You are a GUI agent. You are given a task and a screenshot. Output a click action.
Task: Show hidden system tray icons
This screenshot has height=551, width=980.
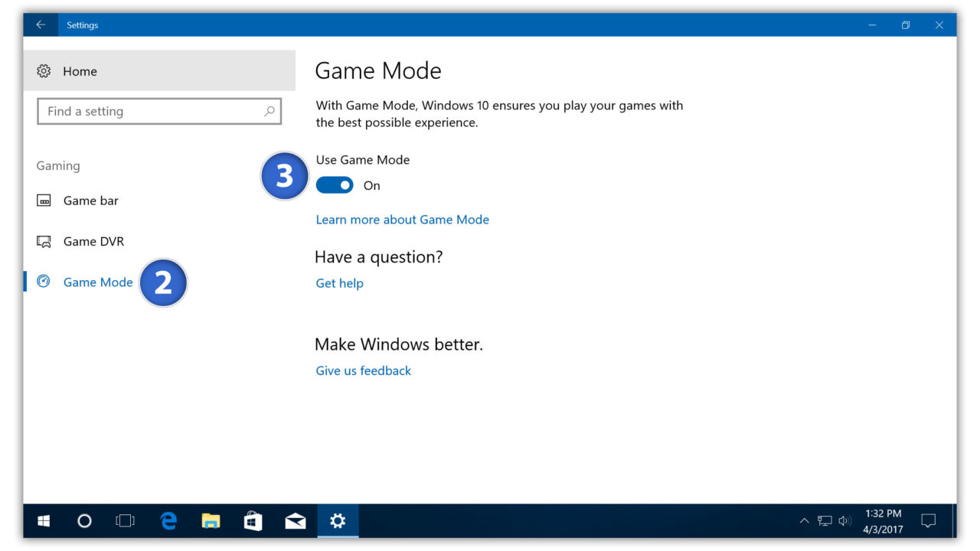[804, 521]
